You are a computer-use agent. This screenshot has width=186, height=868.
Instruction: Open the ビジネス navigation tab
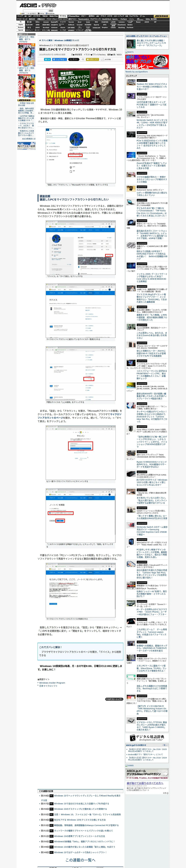[37, 16]
